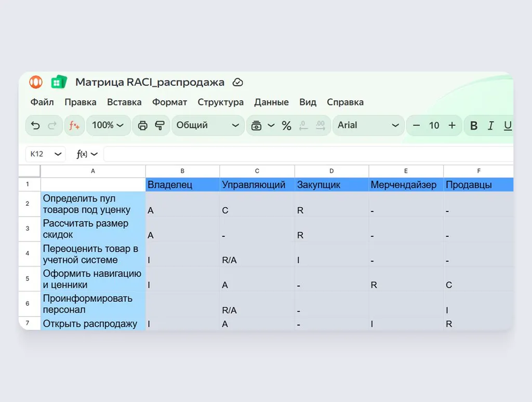Image resolution: width=532 pixels, height=402 pixels.
Task: Select the C cell in Продавцы column
Action: 478,279
